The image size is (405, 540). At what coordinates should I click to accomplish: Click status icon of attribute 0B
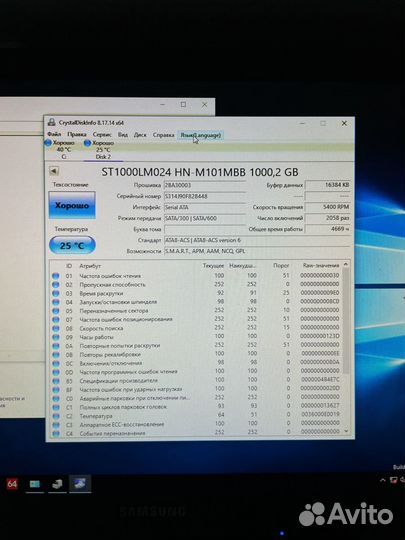[55, 354]
